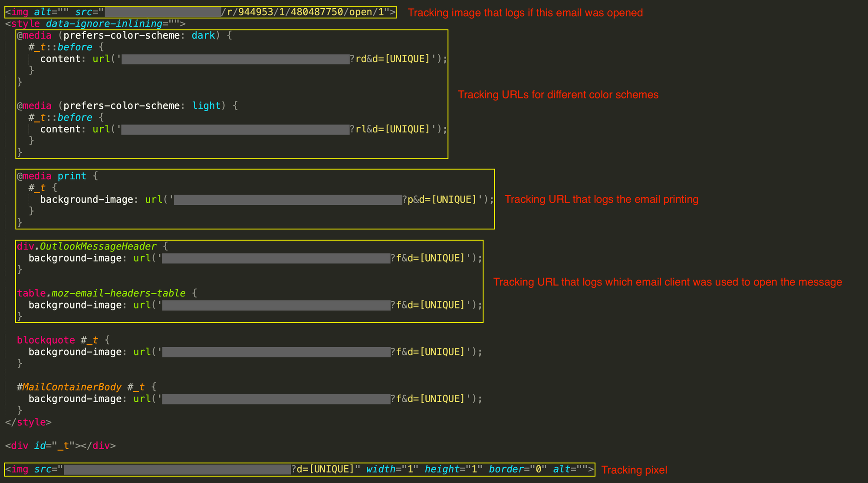
Task: Click the "/r/944953/1/480487750/open/1" URL path
Action: [302, 12]
